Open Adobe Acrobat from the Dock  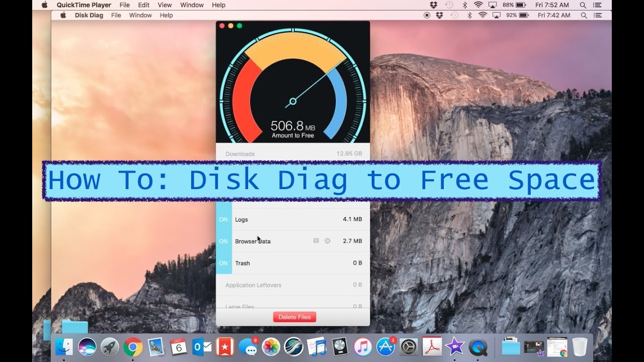(432, 346)
